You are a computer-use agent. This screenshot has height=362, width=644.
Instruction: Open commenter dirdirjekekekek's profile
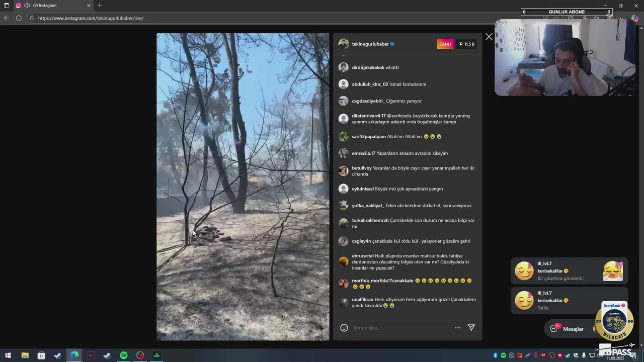coord(368,67)
